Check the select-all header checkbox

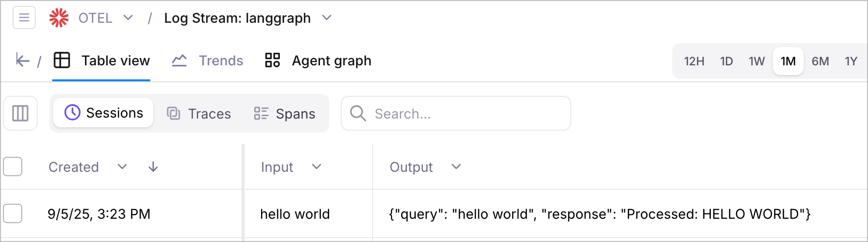tap(13, 166)
